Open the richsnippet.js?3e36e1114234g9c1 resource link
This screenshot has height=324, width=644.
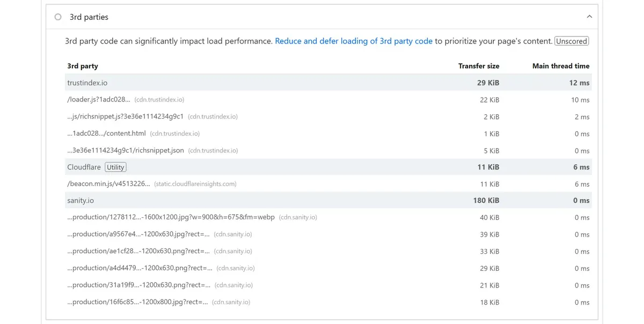(125, 116)
